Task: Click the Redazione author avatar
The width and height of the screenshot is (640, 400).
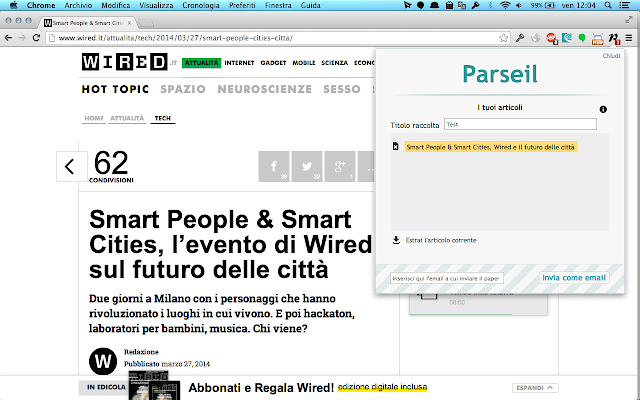Action: click(103, 361)
